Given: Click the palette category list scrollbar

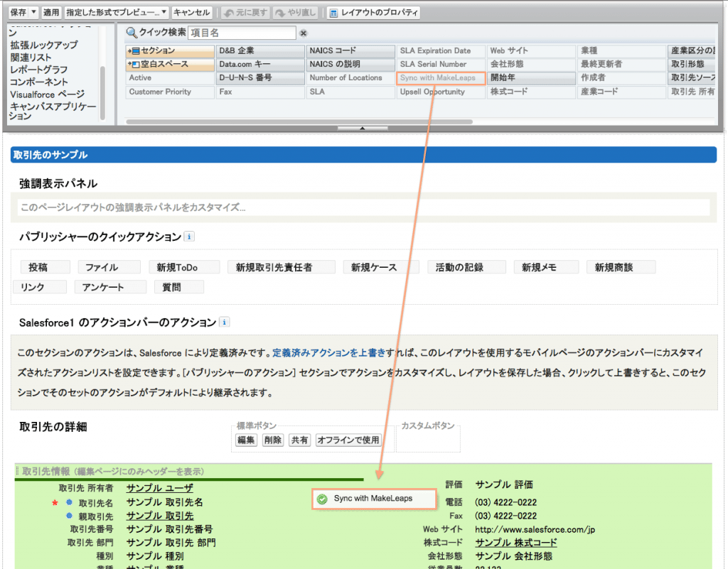Looking at the screenshot, I should tap(102, 93).
